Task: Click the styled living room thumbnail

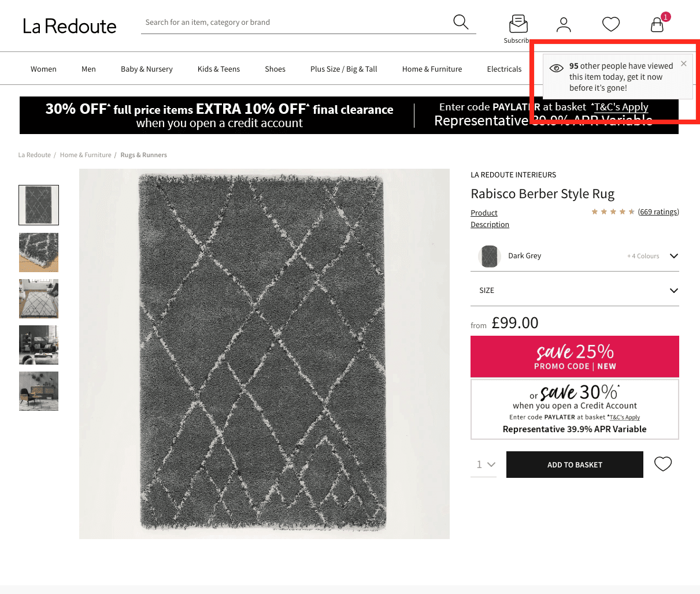Action: 39,345
